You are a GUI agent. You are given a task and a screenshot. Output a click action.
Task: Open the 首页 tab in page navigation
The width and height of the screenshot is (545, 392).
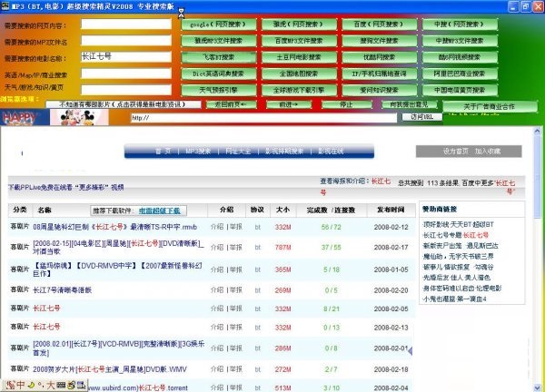(x=163, y=151)
